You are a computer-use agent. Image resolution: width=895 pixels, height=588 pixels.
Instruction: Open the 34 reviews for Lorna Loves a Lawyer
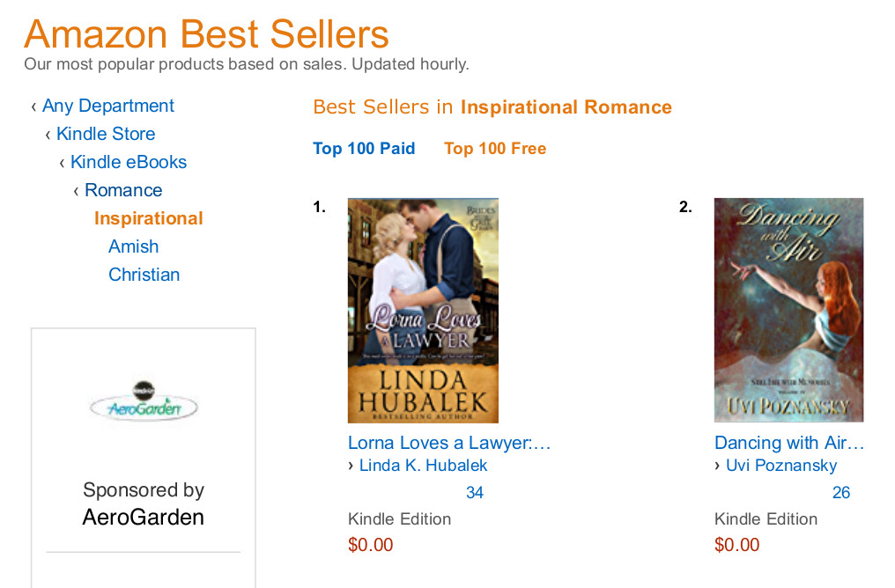(x=475, y=493)
